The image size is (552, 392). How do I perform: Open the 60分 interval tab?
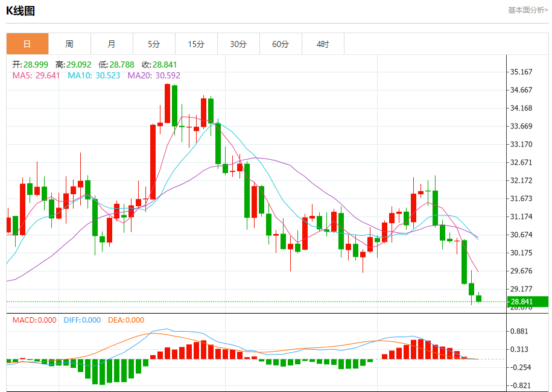coord(281,44)
